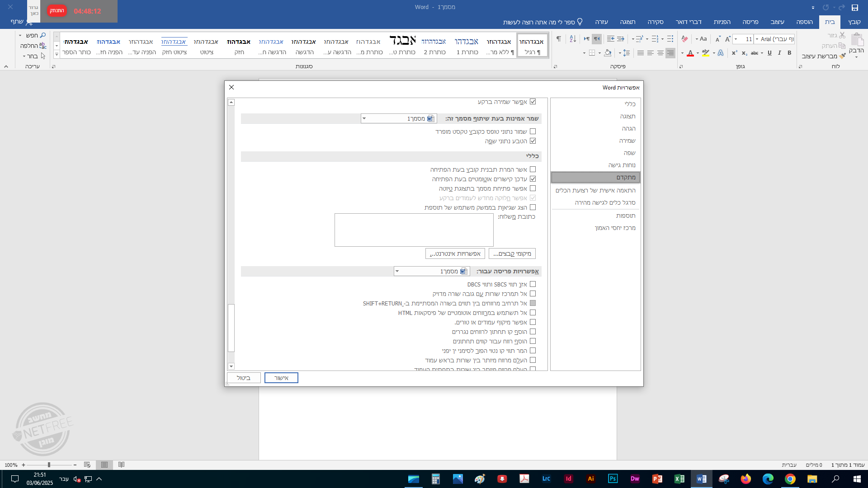Open the Change Case Aa dropdown
This screenshot has width=868, height=488.
click(x=701, y=39)
